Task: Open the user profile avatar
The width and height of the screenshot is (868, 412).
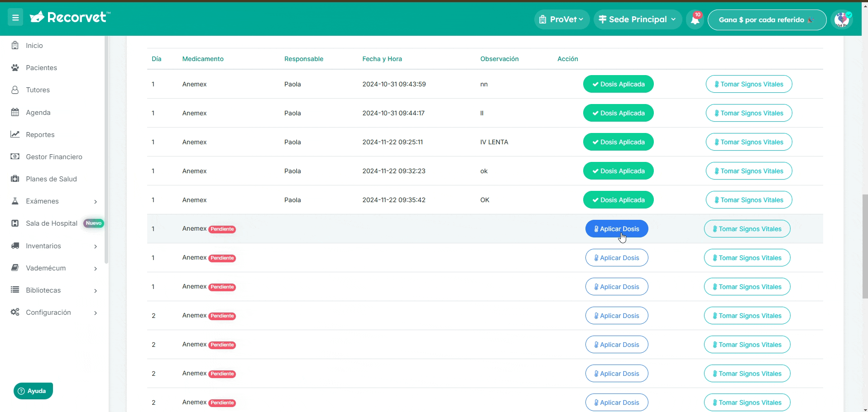Action: (x=842, y=19)
